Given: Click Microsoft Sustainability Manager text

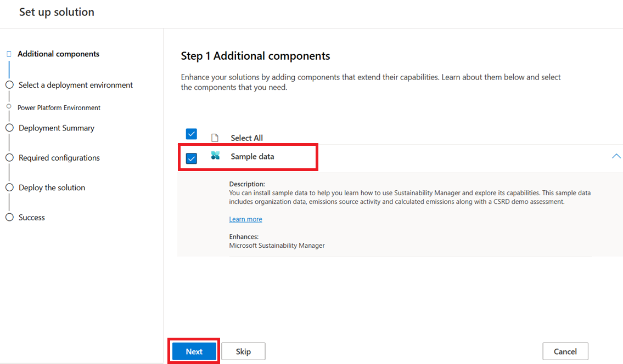Looking at the screenshot, I should tap(277, 245).
